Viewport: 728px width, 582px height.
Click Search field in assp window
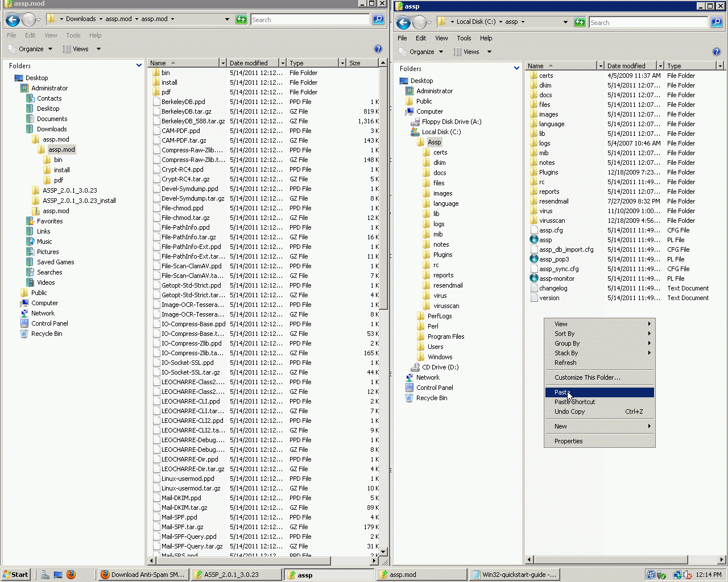point(649,22)
